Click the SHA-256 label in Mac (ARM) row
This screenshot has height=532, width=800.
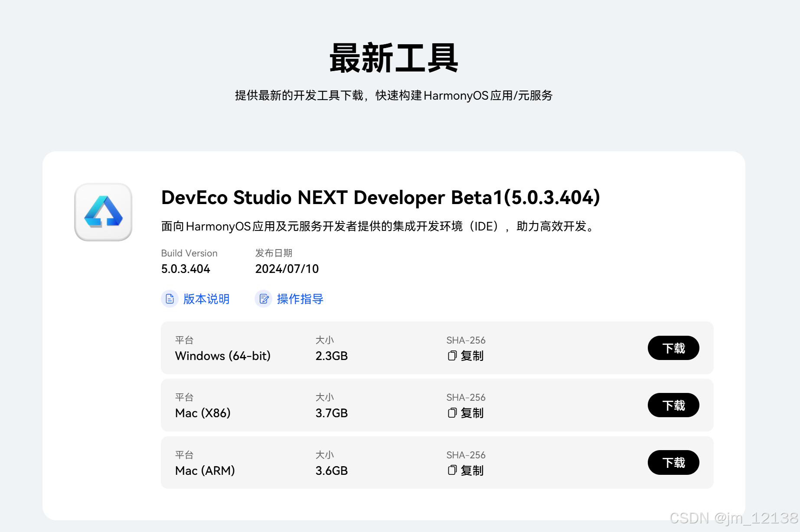(x=466, y=455)
